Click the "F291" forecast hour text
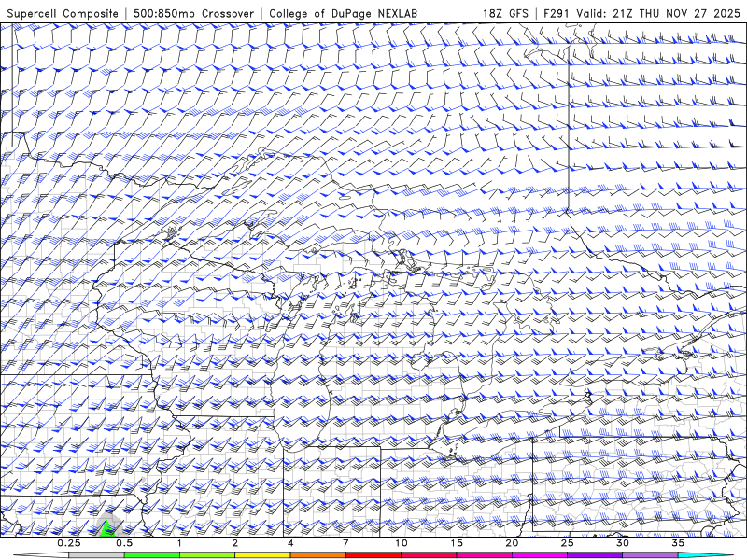Image resolution: width=747 pixels, height=560 pixels. click(x=556, y=13)
